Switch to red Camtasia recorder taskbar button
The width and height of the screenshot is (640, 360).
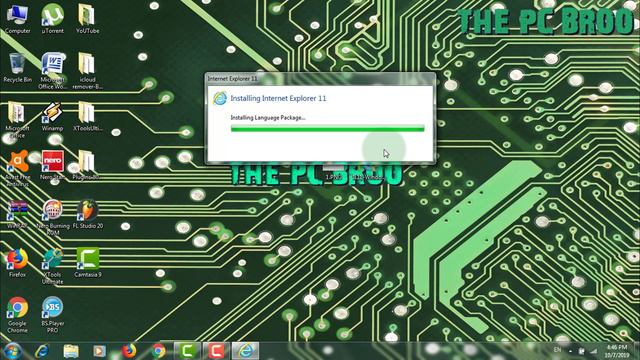tap(216, 351)
